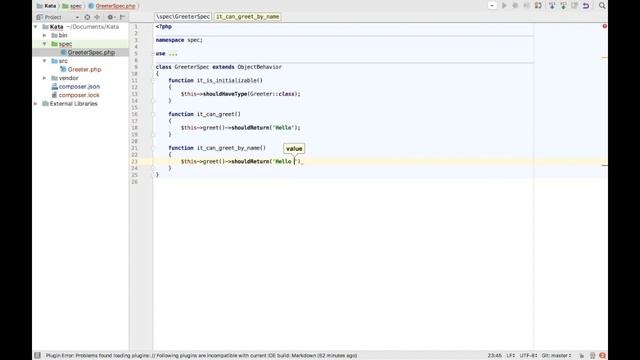
Task: Collapse the spec folder
Action: click(x=45, y=44)
